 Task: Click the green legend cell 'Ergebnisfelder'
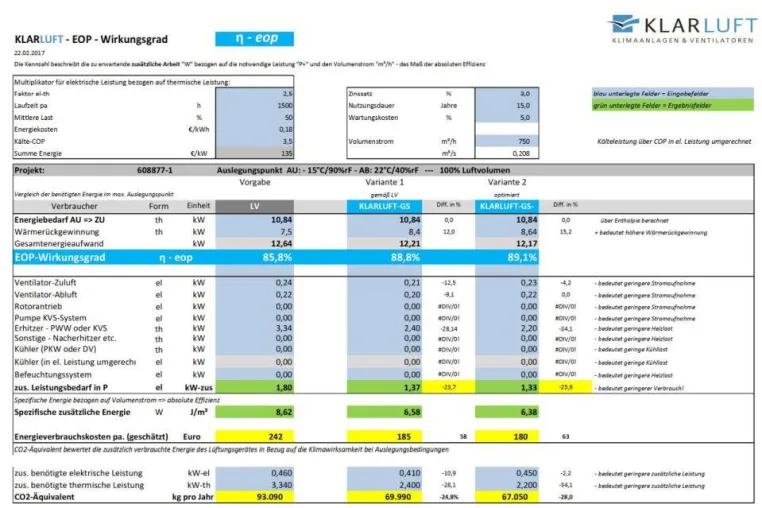(x=673, y=105)
